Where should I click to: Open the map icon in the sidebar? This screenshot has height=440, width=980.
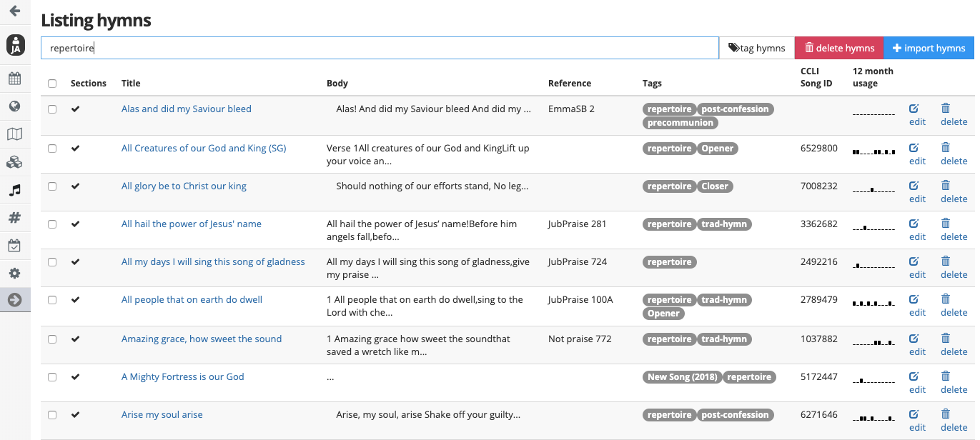pyautogui.click(x=14, y=134)
